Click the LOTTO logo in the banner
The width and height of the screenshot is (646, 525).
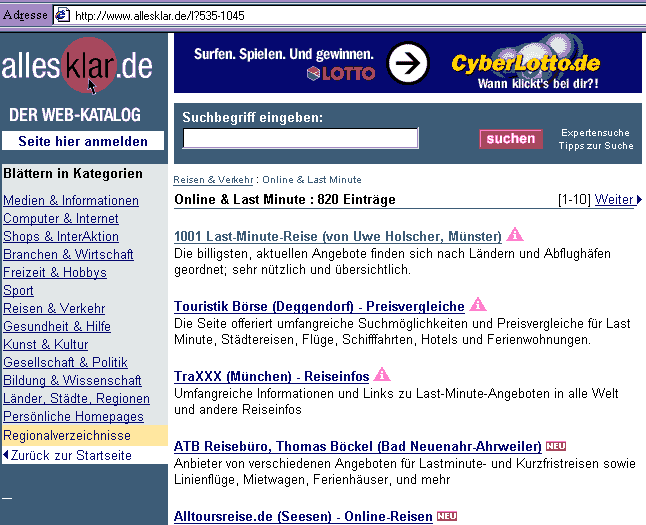click(x=341, y=74)
